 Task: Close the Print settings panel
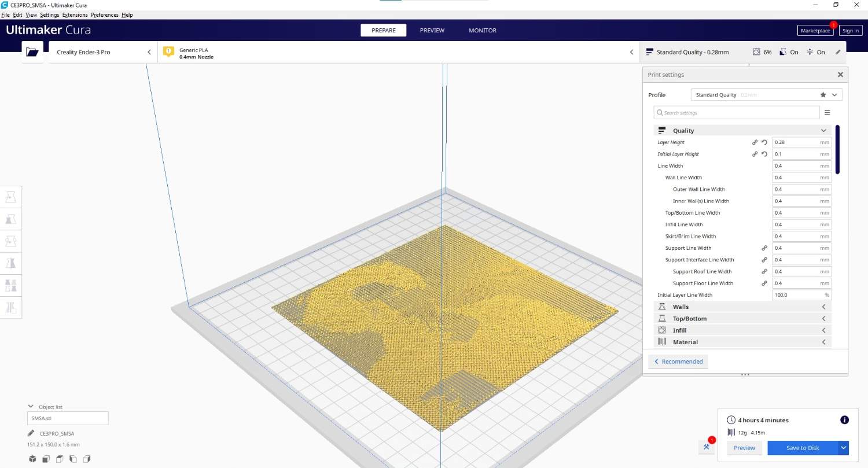(840, 75)
